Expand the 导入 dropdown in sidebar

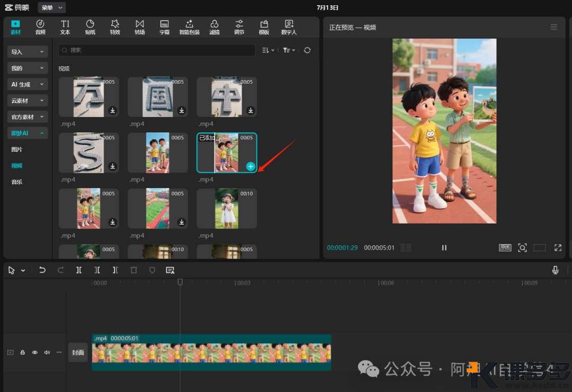28,52
